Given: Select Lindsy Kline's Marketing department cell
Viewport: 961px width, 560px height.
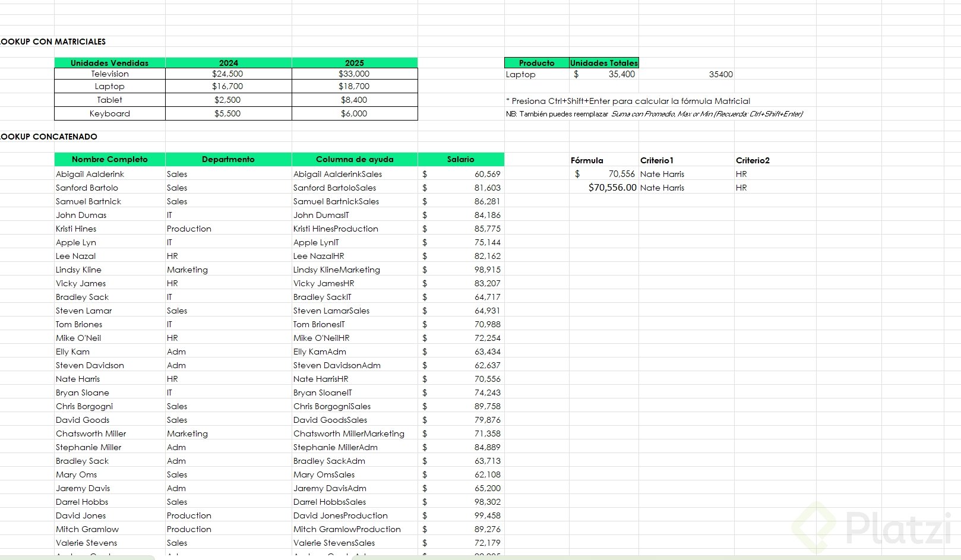Looking at the screenshot, I should 229,270.
